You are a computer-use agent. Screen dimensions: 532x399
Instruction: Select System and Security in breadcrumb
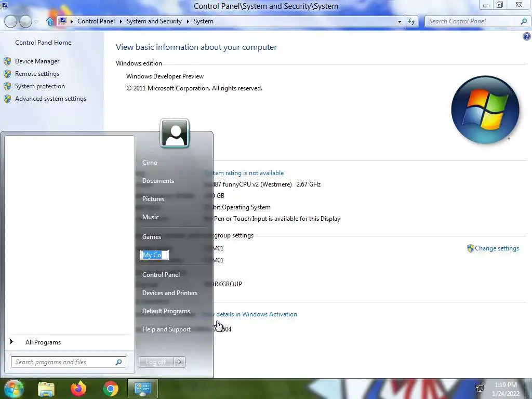154,21
